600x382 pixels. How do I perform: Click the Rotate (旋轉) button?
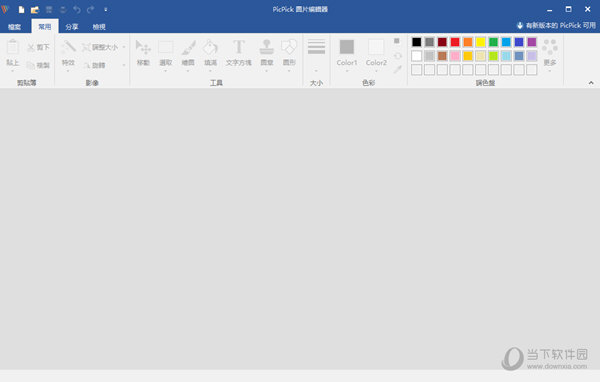(95, 65)
